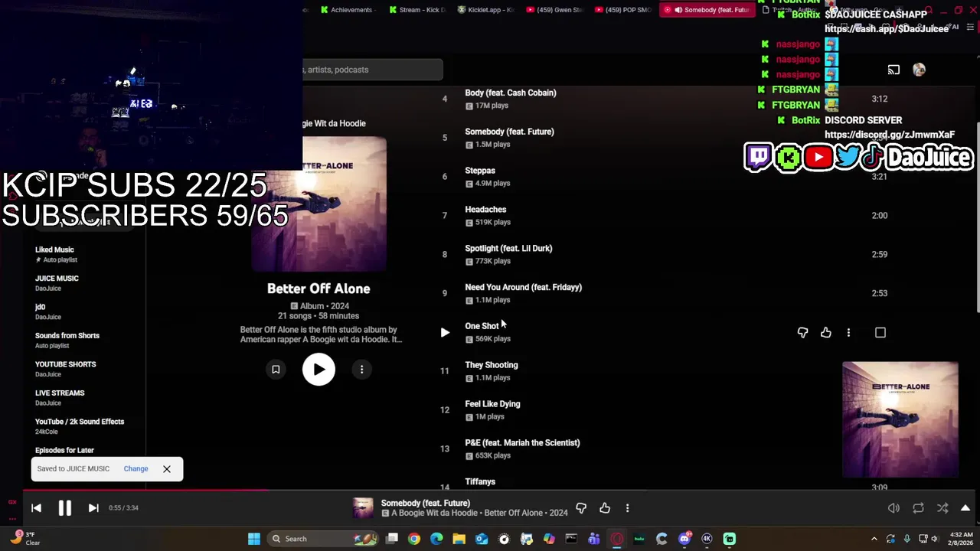This screenshot has height=551, width=980.
Task: Open Google Chrome from taskbar
Action: pyautogui.click(x=414, y=539)
